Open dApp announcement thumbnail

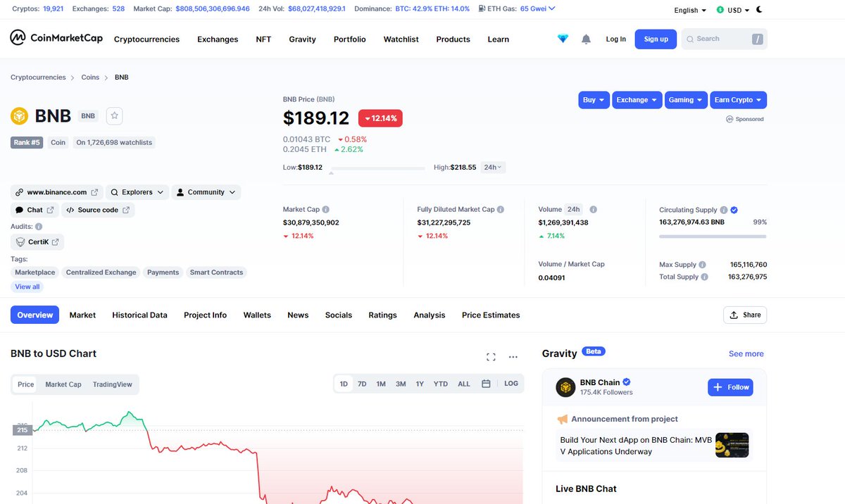732,445
